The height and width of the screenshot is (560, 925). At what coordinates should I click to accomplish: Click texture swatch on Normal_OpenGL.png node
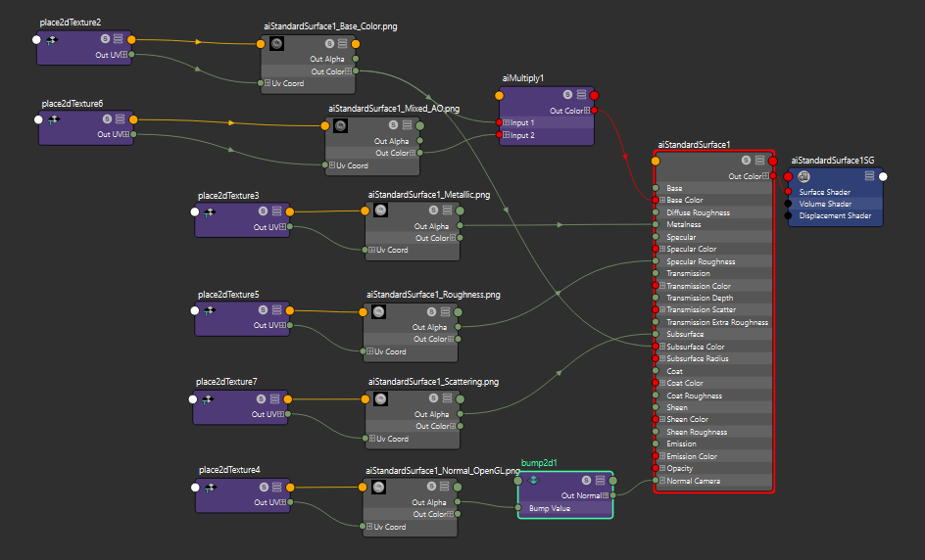click(379, 487)
